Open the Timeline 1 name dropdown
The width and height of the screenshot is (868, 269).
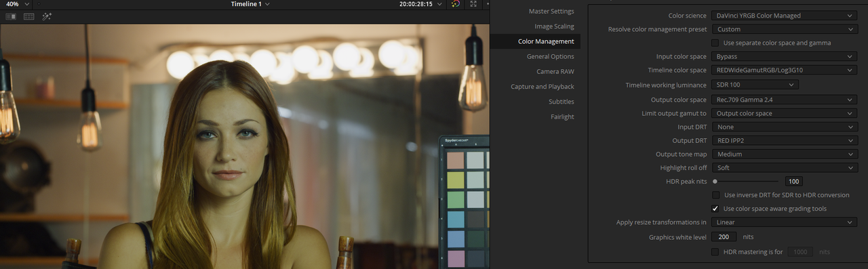250,4
